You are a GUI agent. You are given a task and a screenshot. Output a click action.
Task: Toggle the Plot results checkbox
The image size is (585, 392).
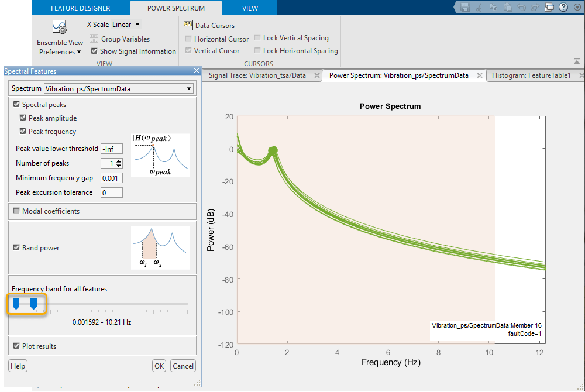coord(16,346)
